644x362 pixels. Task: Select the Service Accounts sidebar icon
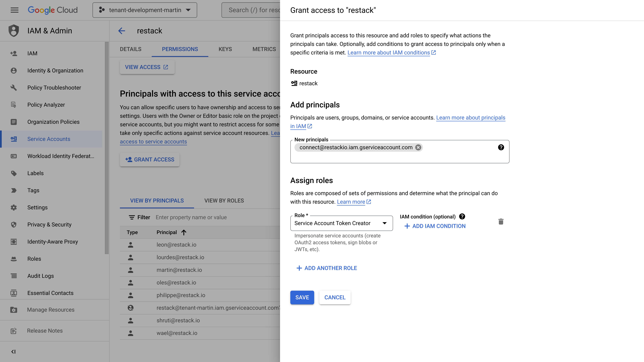(x=14, y=139)
